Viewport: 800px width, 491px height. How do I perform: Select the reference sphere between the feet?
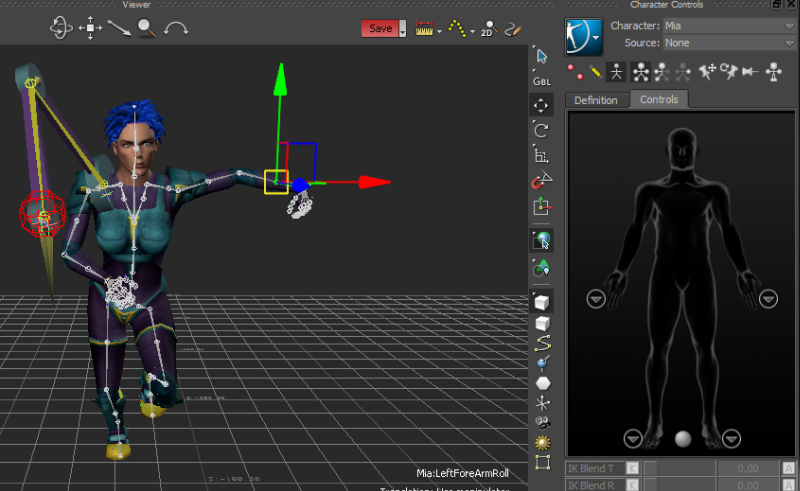pos(683,438)
